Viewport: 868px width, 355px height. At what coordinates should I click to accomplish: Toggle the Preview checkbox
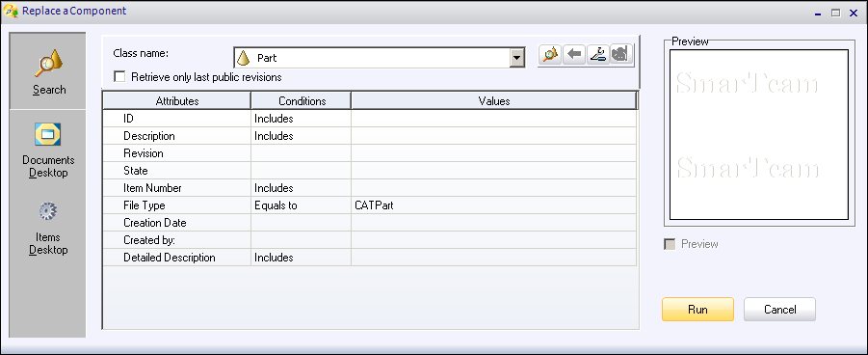[670, 244]
